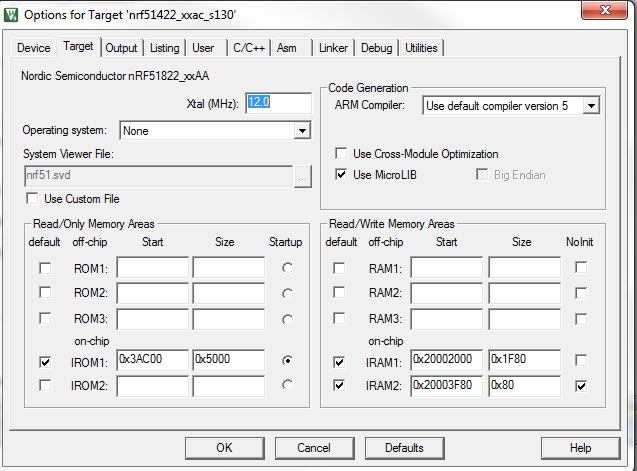Open the Output tab
Image resolution: width=637 pixels, height=471 pixels.
click(x=121, y=48)
